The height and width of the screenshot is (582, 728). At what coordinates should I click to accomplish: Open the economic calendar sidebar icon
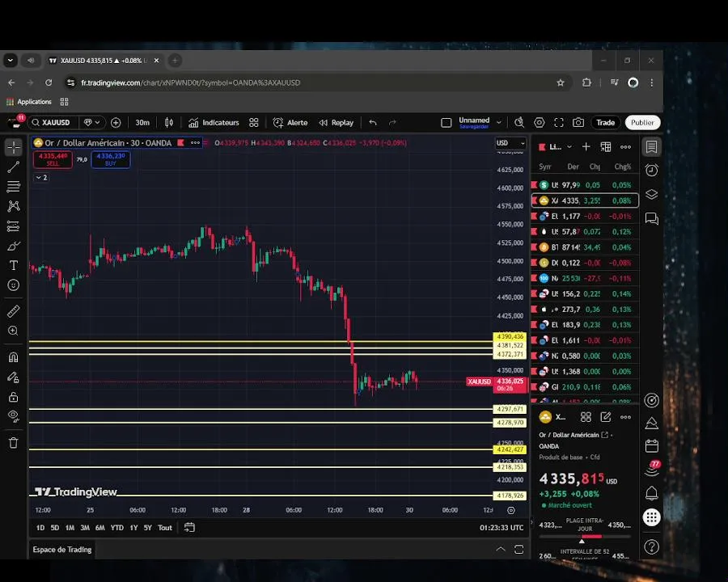click(651, 446)
